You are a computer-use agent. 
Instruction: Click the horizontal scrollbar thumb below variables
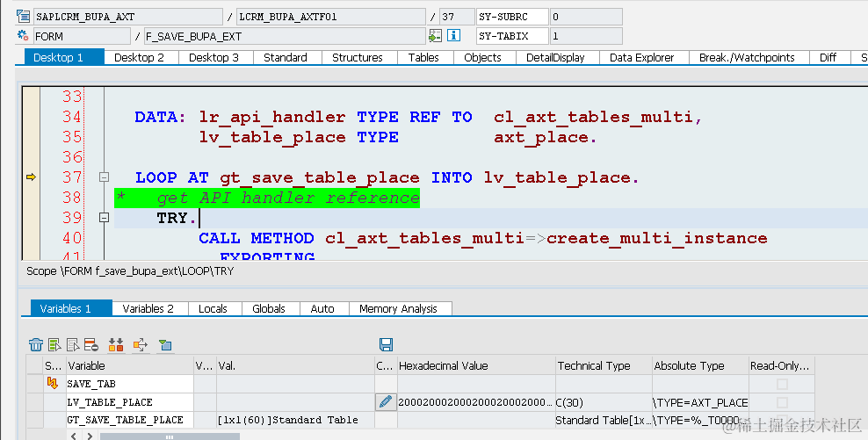tap(170, 436)
